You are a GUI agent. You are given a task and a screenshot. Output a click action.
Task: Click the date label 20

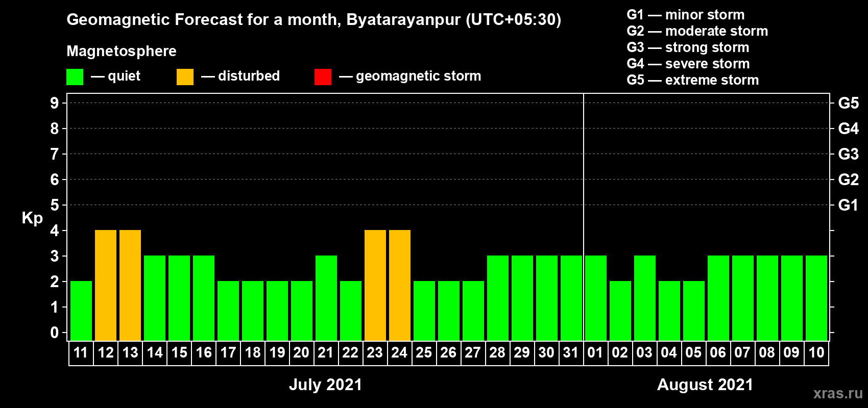pyautogui.click(x=301, y=352)
